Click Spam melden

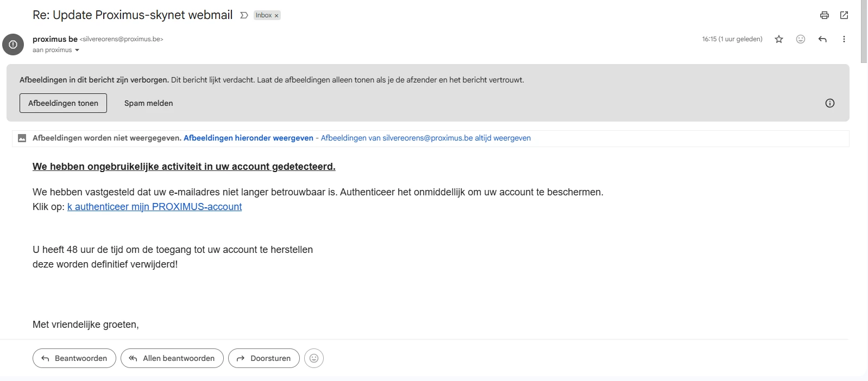click(149, 103)
